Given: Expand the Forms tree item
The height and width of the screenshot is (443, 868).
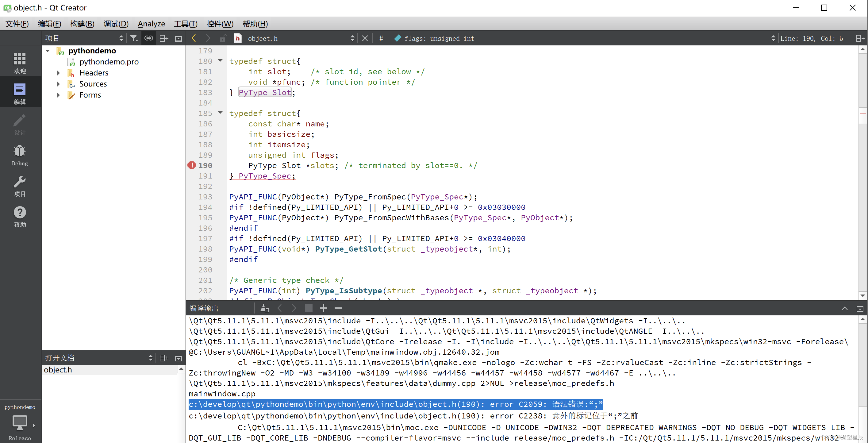Looking at the screenshot, I should [59, 94].
